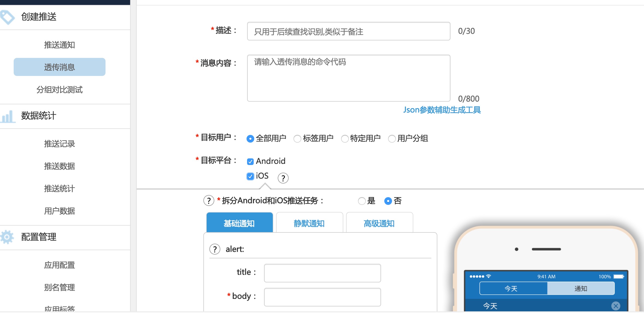Click the tag icon beside 创建推送
644x313 pixels.
(7, 17)
